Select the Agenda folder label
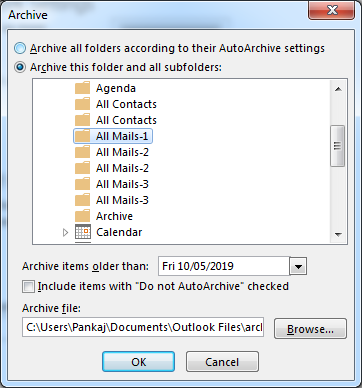 [116, 88]
